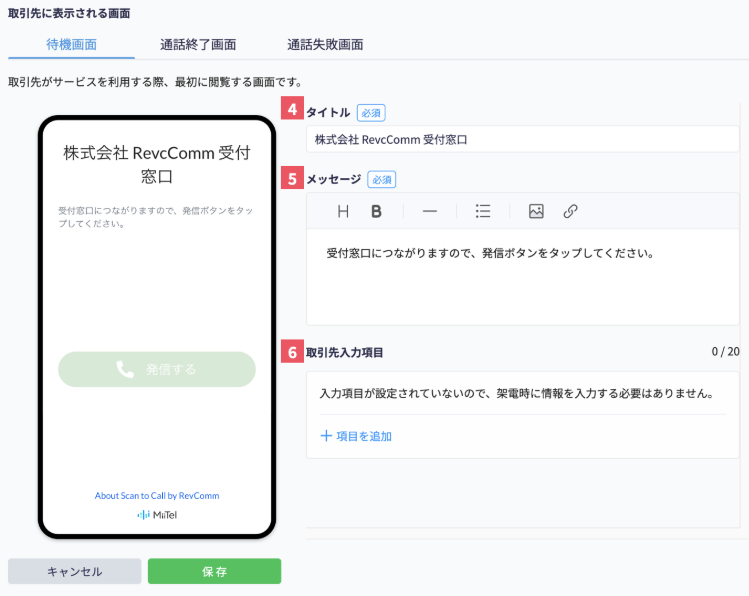Viewport: 749px width, 596px height.
Task: Click description text 取引先がサービスを利用する際
Action: tap(155, 82)
